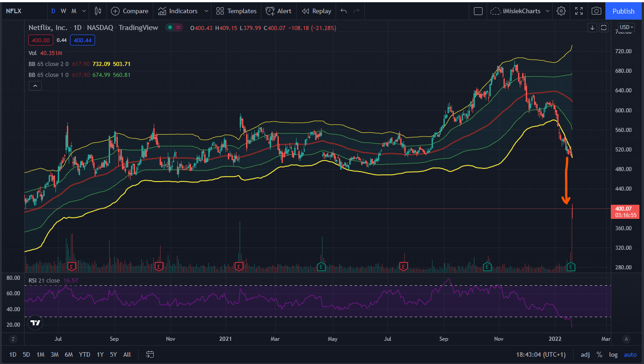644x364 pixels.
Task: Toggle percent scale %
Action: 599,354
